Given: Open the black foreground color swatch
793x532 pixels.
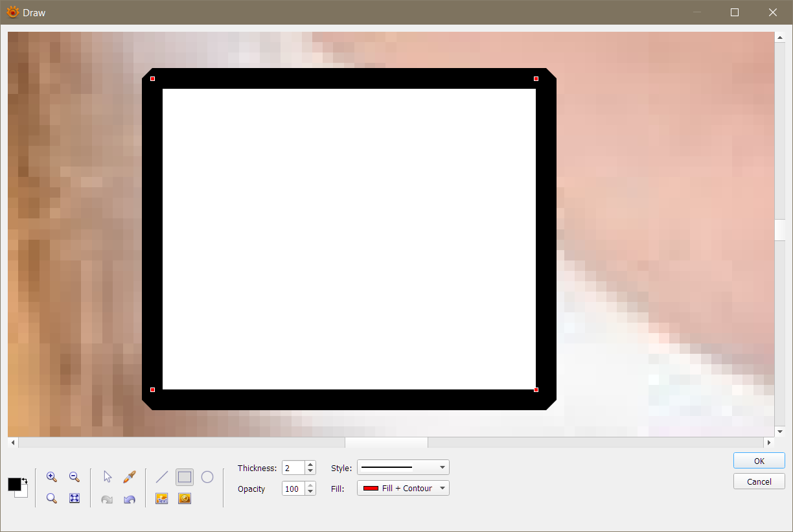Looking at the screenshot, I should coord(13,483).
